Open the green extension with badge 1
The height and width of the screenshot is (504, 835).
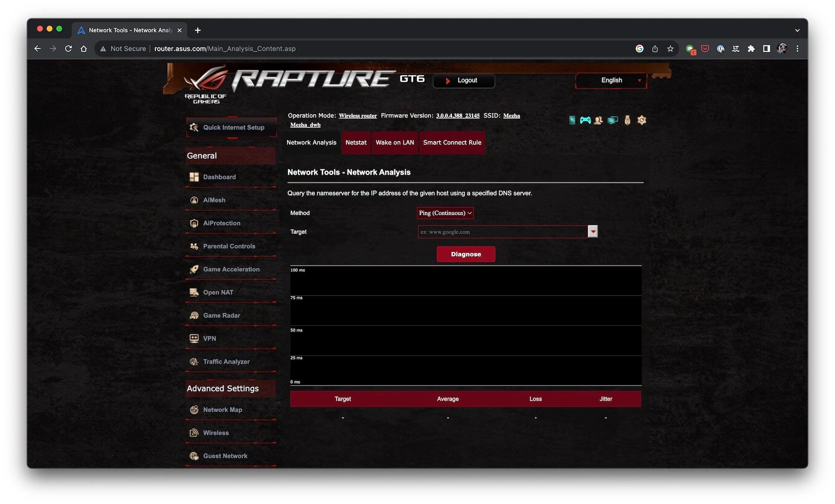(690, 49)
